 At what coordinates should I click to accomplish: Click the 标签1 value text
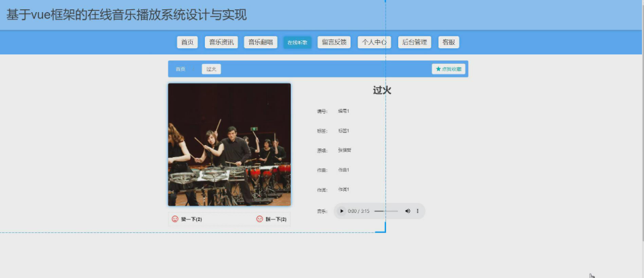(343, 131)
